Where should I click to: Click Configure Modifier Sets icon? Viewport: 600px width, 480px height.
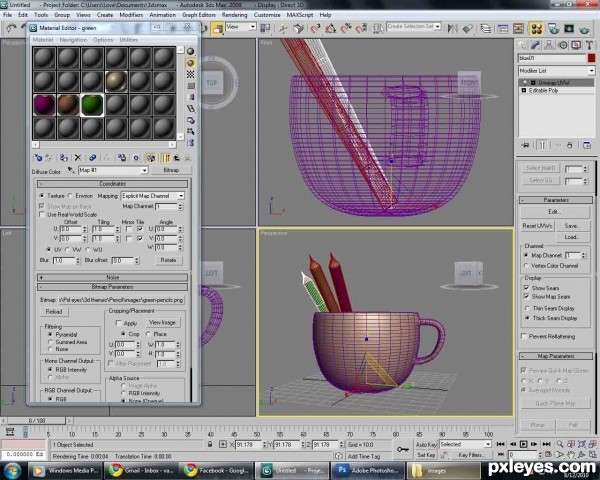pos(587,145)
